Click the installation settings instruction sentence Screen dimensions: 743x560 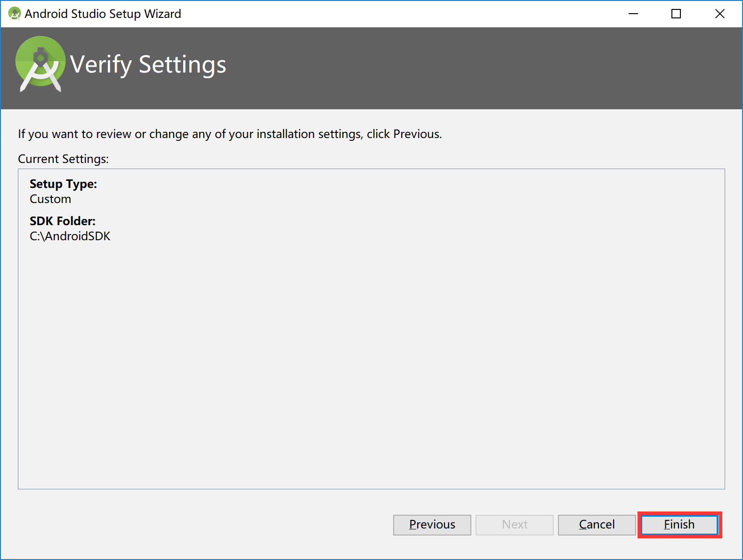pyautogui.click(x=230, y=134)
